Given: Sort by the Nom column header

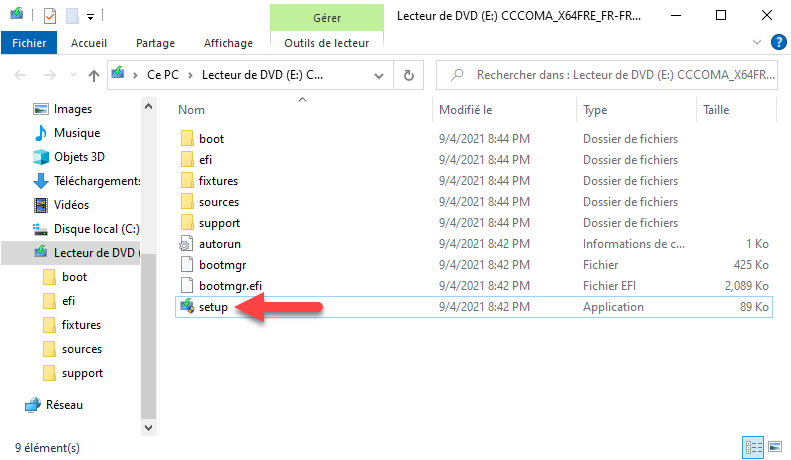Looking at the screenshot, I should [x=191, y=110].
